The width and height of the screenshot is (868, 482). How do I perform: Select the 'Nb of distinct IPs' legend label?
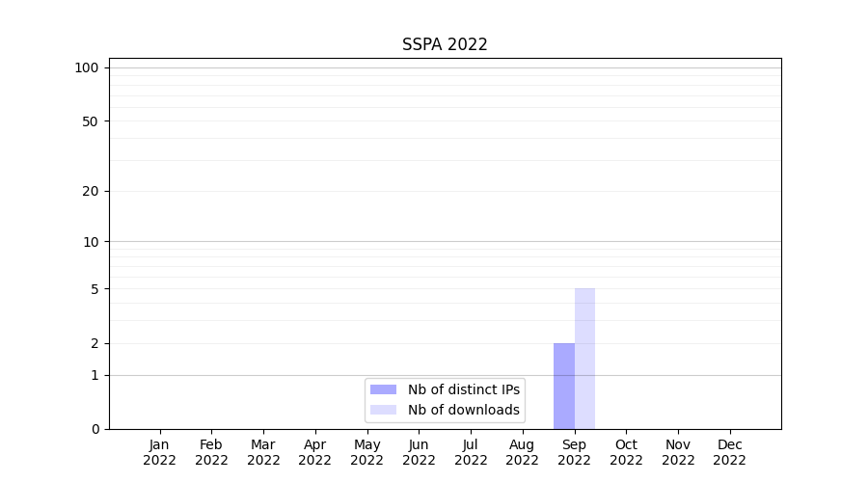pos(463,389)
